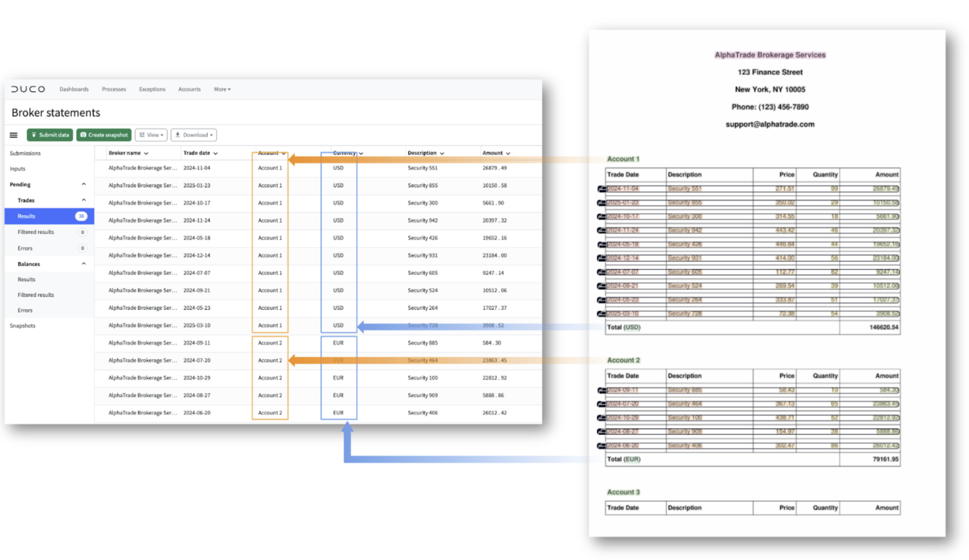969x560 pixels.
Task: Click the 2024-10-29 row marker icon in statement
Action: coord(602,418)
